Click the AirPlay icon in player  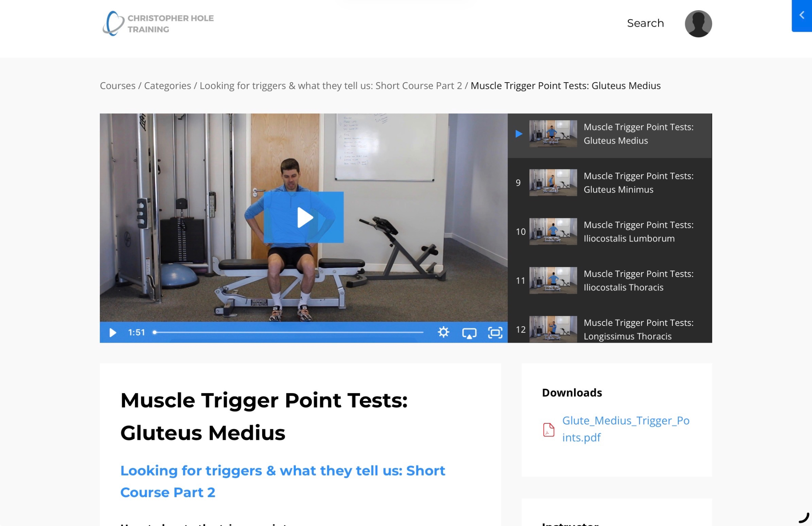pyautogui.click(x=469, y=333)
